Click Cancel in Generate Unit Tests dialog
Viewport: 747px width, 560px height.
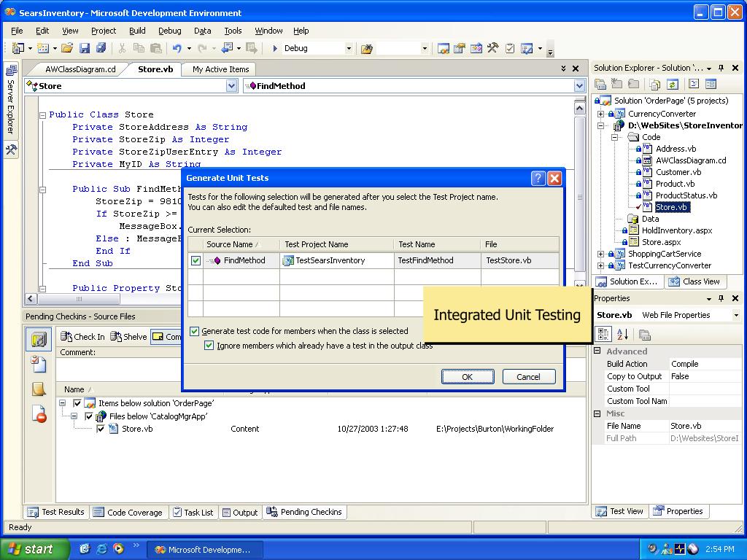tap(528, 377)
